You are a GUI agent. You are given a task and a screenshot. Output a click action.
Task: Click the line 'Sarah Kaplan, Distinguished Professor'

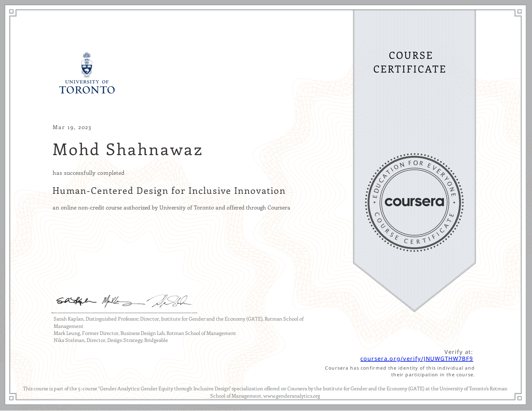pyautogui.click(x=179, y=322)
